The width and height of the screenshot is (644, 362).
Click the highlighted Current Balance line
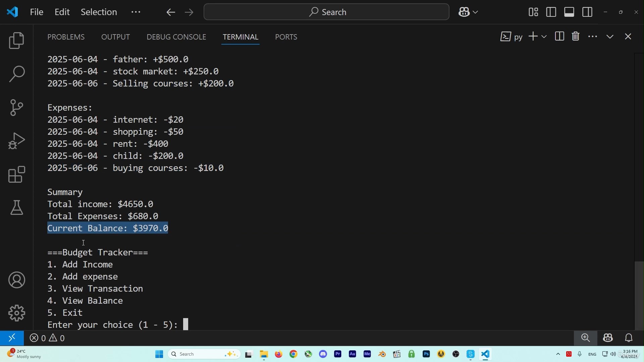click(108, 228)
